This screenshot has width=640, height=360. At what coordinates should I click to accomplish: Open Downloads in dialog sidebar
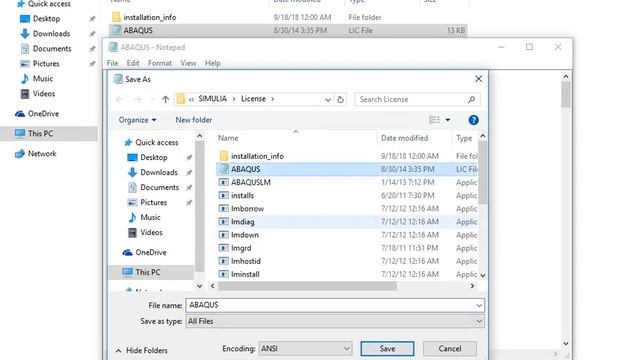click(x=158, y=172)
